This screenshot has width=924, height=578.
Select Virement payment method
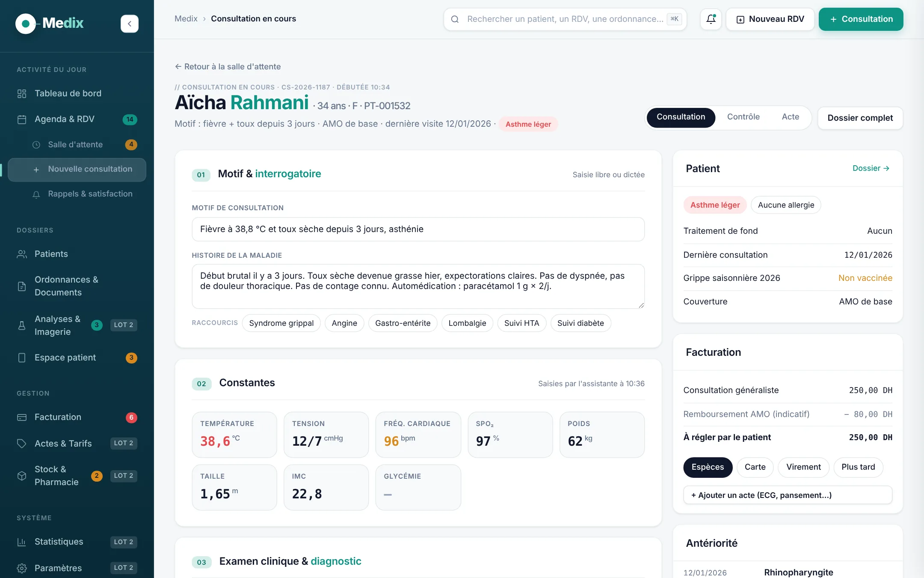(x=803, y=467)
